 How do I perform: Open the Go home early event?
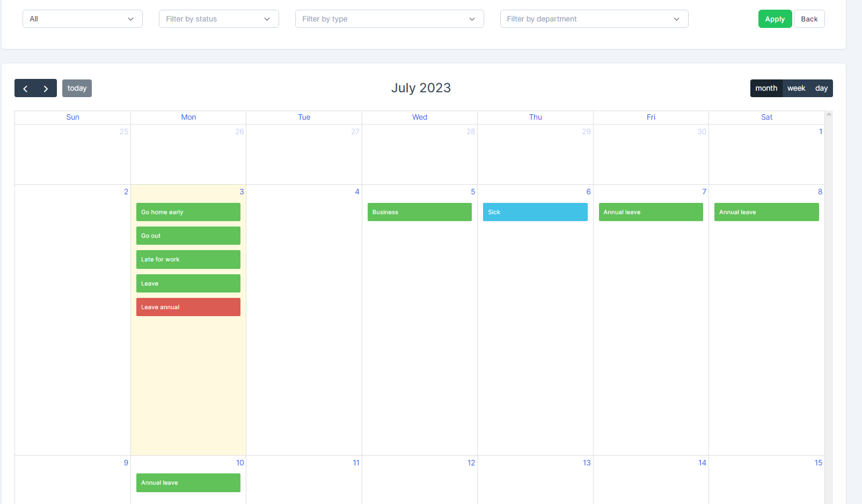188,212
